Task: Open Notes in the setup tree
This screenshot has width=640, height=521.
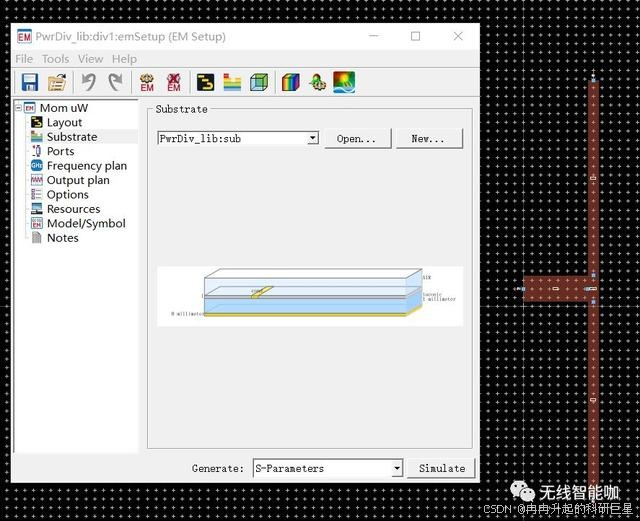Action: tap(62, 238)
